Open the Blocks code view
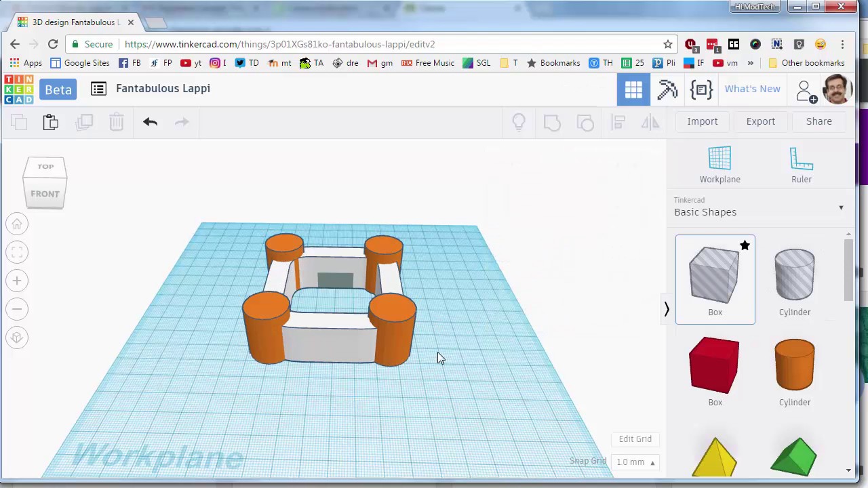868x488 pixels. pyautogui.click(x=702, y=89)
